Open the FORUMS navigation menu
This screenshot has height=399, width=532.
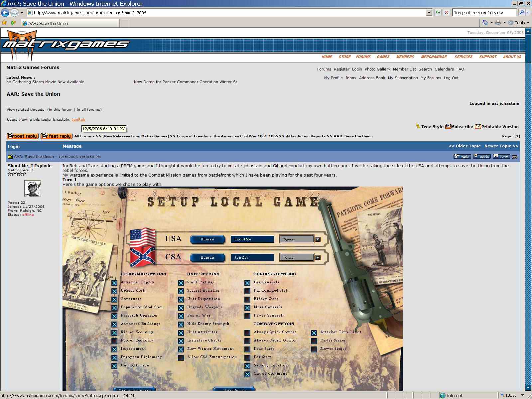363,57
